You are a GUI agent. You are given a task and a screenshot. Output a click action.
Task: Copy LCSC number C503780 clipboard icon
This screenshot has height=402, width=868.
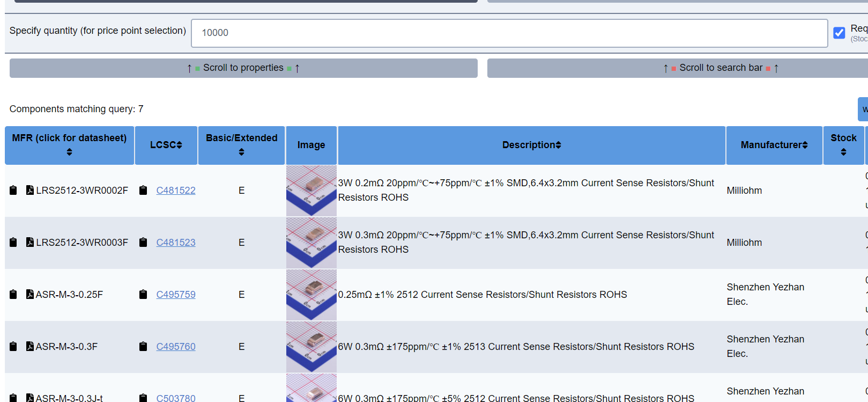[x=143, y=398]
